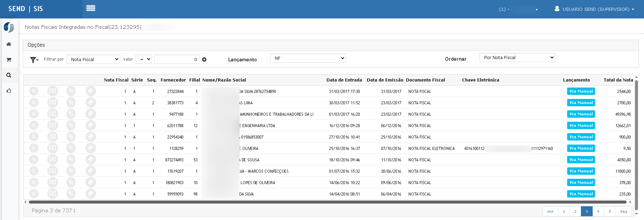Image resolution: width=644 pixels, height=220 pixels.
Task: Open the Ordernar 'Por Nota Fiscal' dropdown
Action: (x=517, y=58)
